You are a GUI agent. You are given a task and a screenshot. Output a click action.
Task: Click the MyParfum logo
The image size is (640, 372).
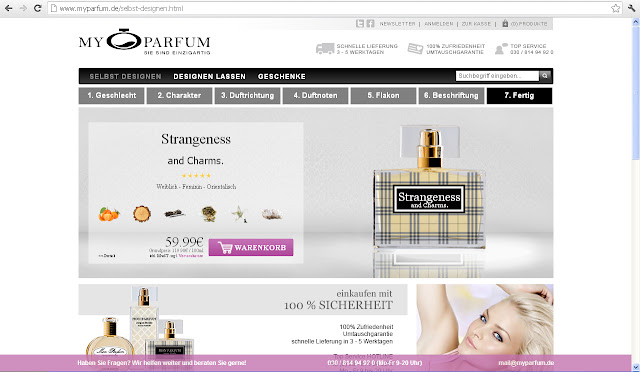point(144,42)
